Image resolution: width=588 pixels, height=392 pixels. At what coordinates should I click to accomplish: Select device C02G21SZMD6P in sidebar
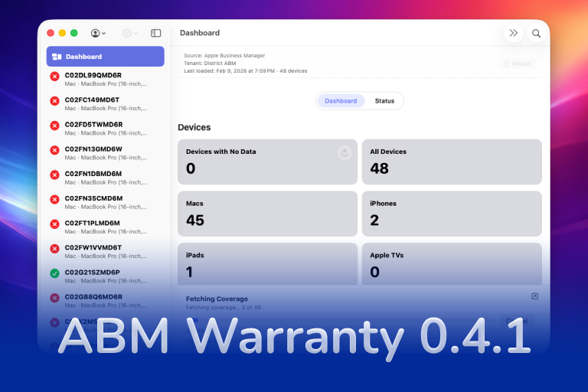click(106, 276)
